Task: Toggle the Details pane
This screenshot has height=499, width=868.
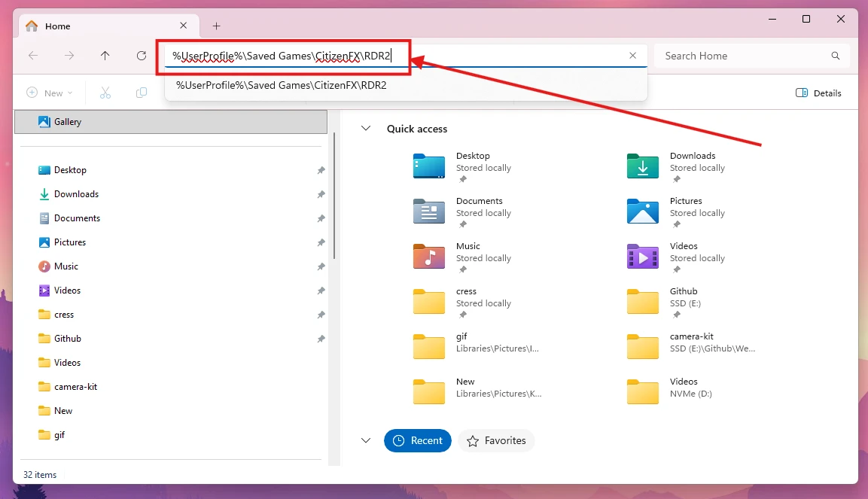Action: click(x=818, y=93)
